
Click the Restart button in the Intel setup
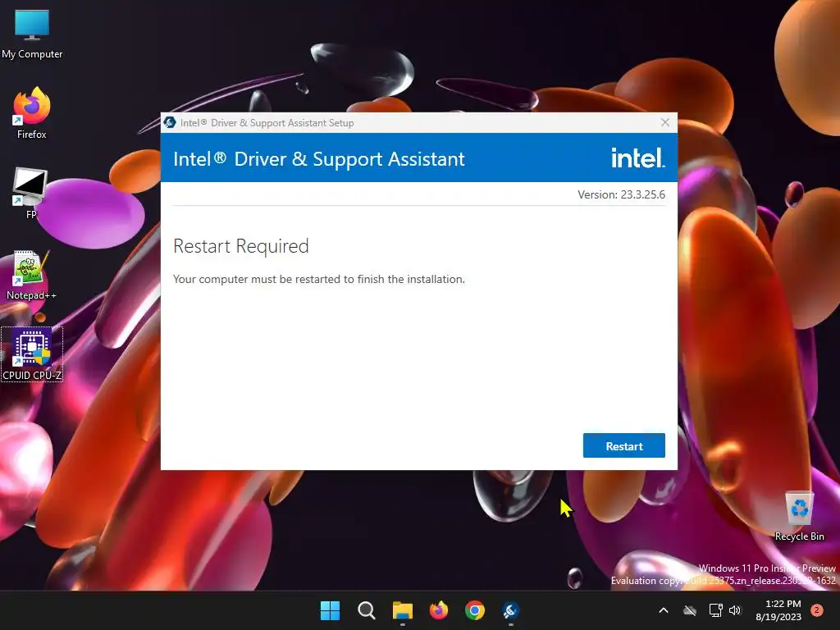click(623, 445)
